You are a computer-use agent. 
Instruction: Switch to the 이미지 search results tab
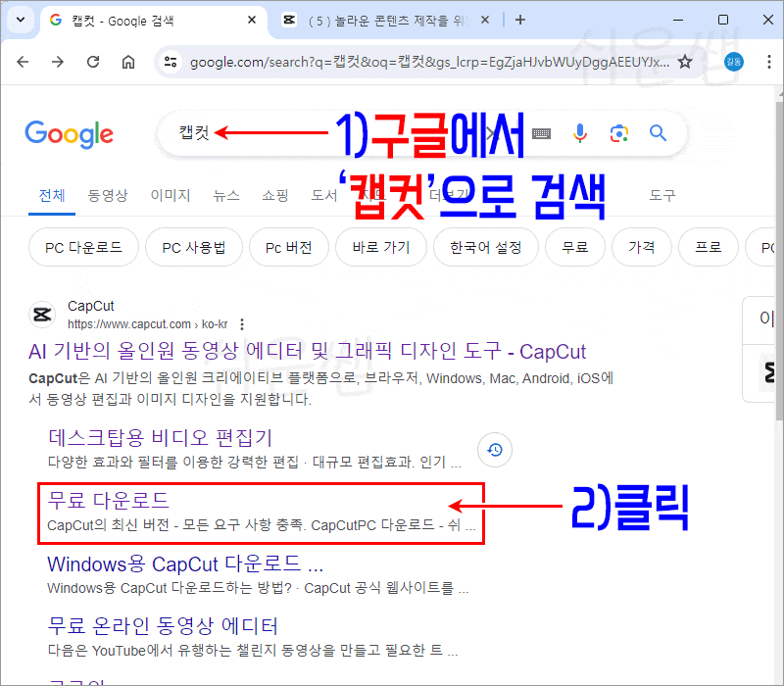coord(170,195)
